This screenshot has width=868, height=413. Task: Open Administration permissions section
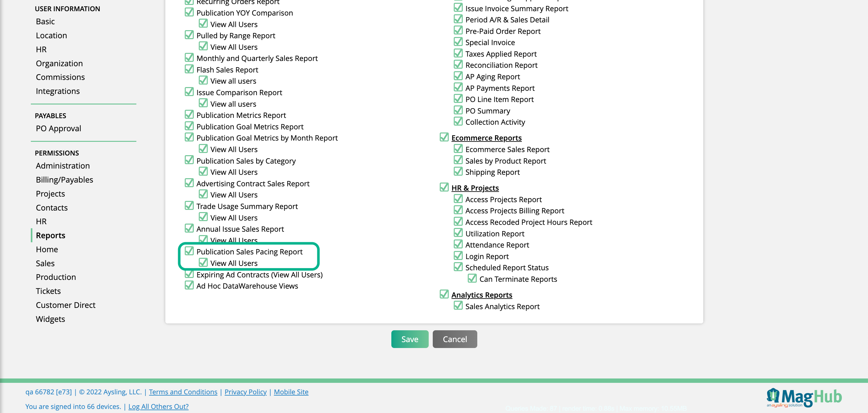pos(63,165)
